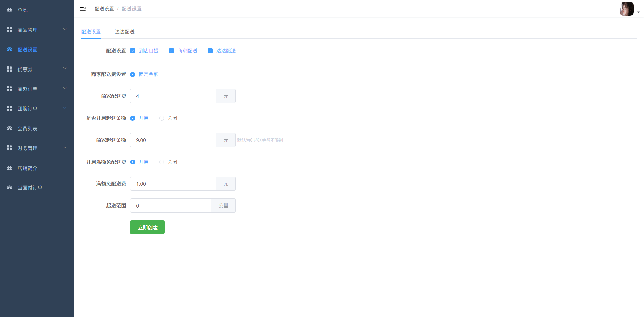Select 关闭 for 是否开启起送金额
The image size is (644, 317).
[x=162, y=118]
